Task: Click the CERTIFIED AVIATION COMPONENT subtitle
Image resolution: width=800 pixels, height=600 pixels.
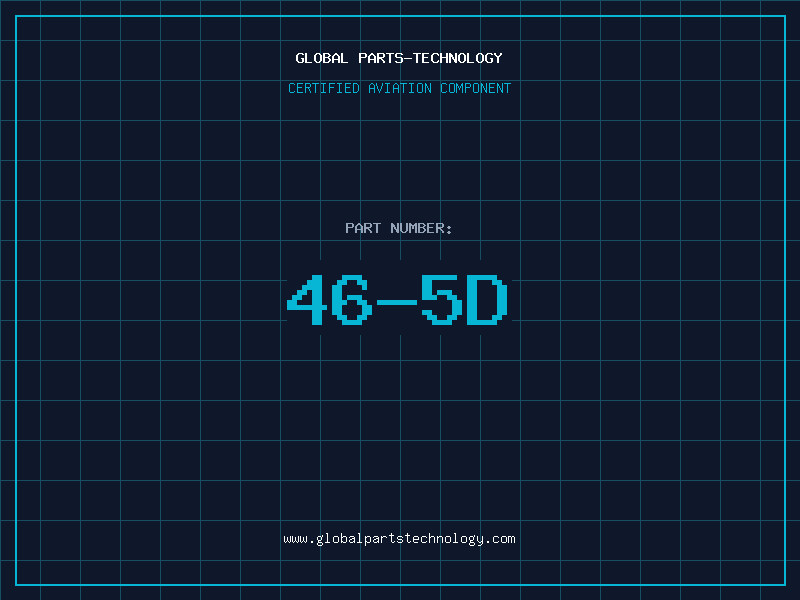Action: click(x=399, y=88)
